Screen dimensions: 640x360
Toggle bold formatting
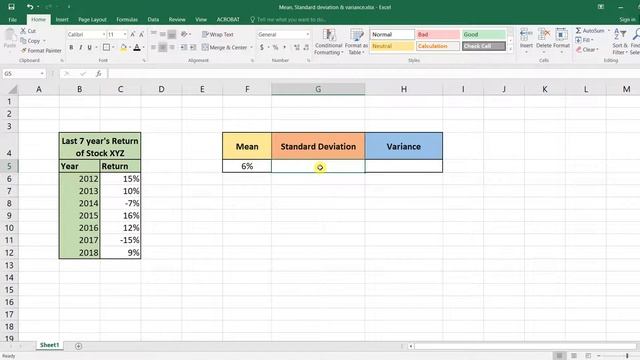click(71, 48)
